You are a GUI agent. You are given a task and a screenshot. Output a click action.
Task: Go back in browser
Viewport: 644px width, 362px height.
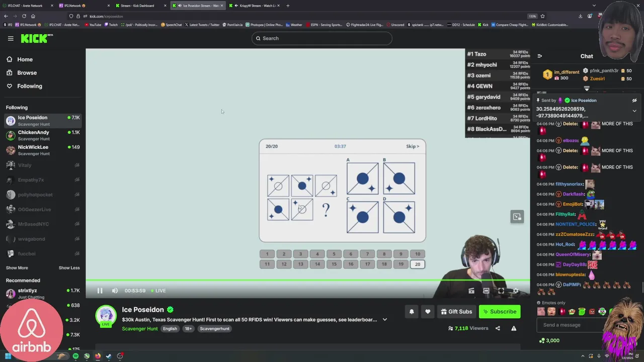6,16
